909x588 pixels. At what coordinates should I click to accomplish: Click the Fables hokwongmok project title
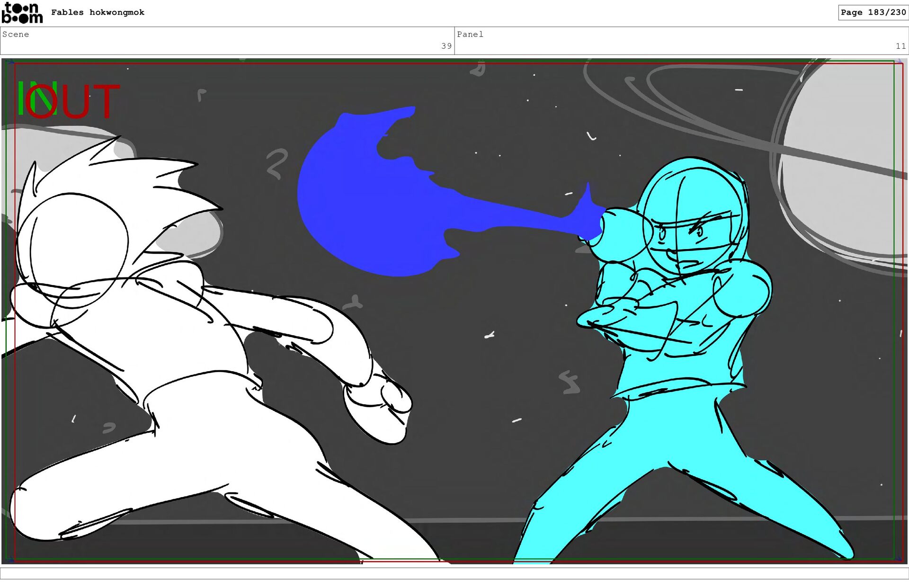tap(98, 12)
